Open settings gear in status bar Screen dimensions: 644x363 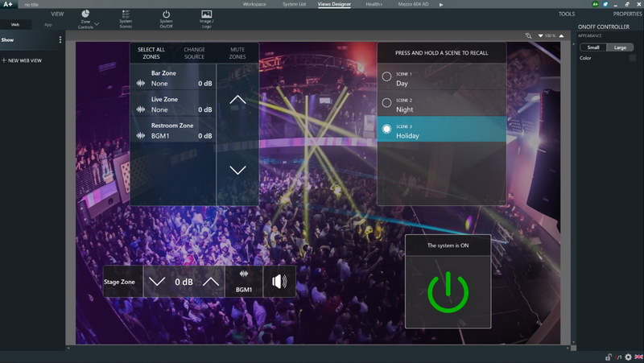628,357
